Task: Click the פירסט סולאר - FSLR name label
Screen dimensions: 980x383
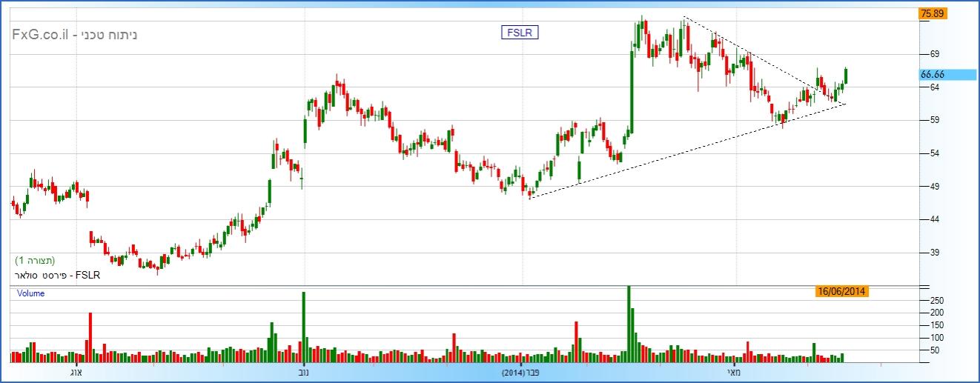Action: tap(56, 275)
